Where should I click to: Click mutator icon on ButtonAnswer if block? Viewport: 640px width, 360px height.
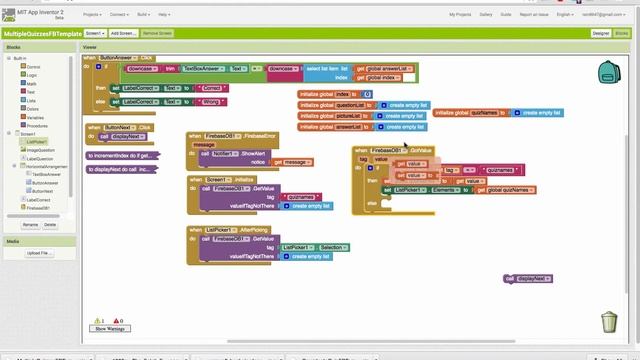point(98,67)
